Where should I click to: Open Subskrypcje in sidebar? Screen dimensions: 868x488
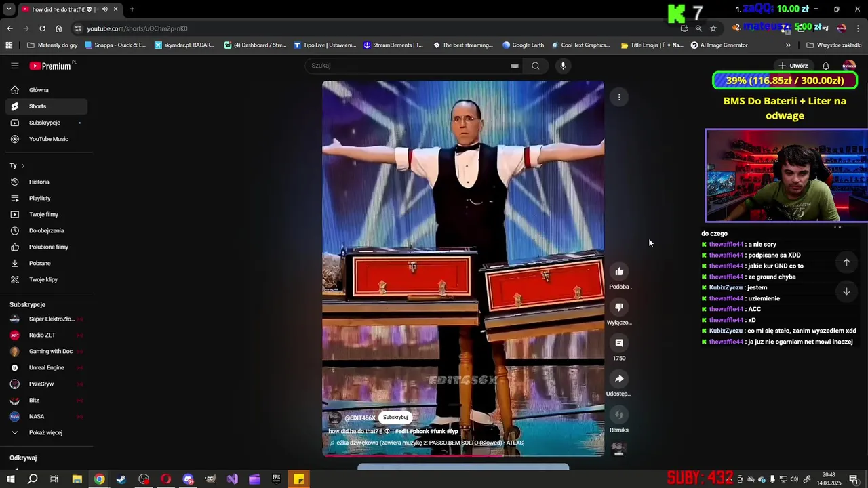pos(46,123)
